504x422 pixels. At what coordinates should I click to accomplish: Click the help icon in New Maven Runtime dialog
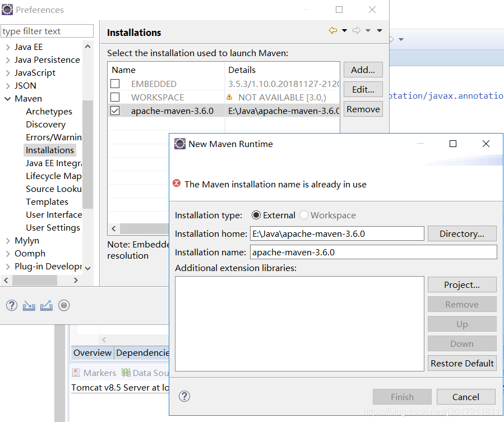184,396
